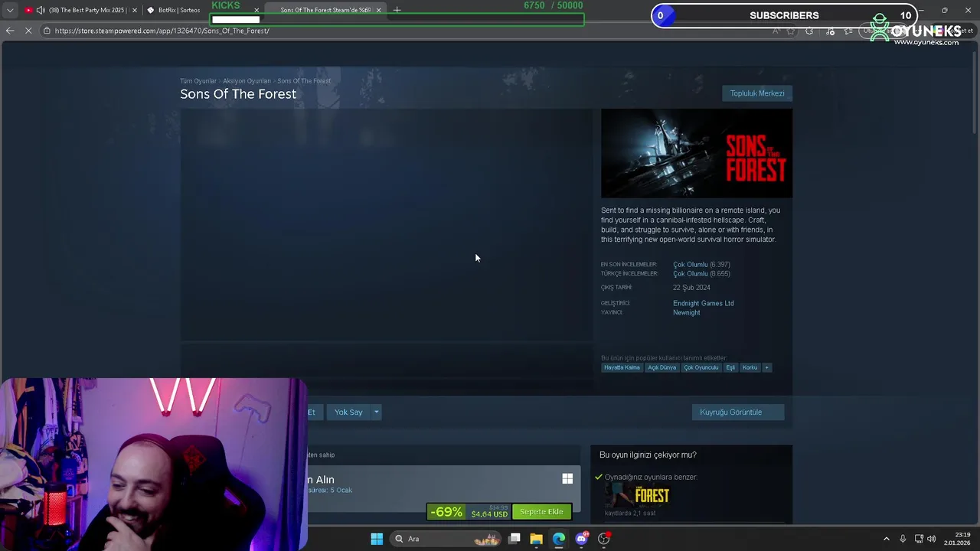Screen dimensions: 980x551
Task: View site information lock icon
Action: tap(47, 31)
